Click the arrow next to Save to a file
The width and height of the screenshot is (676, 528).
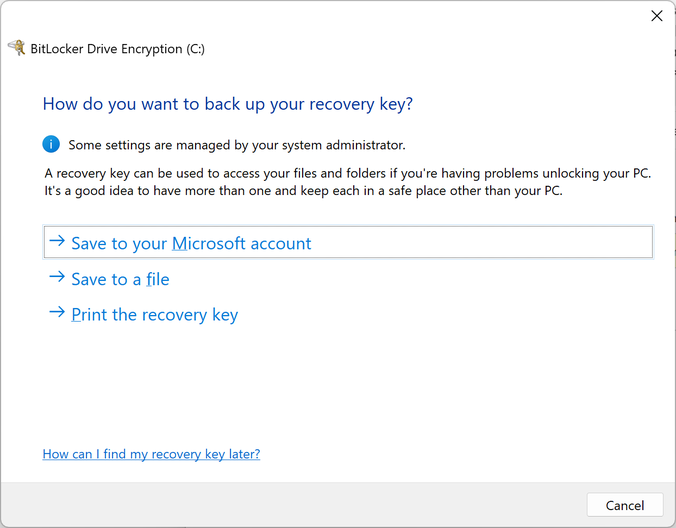click(x=57, y=278)
